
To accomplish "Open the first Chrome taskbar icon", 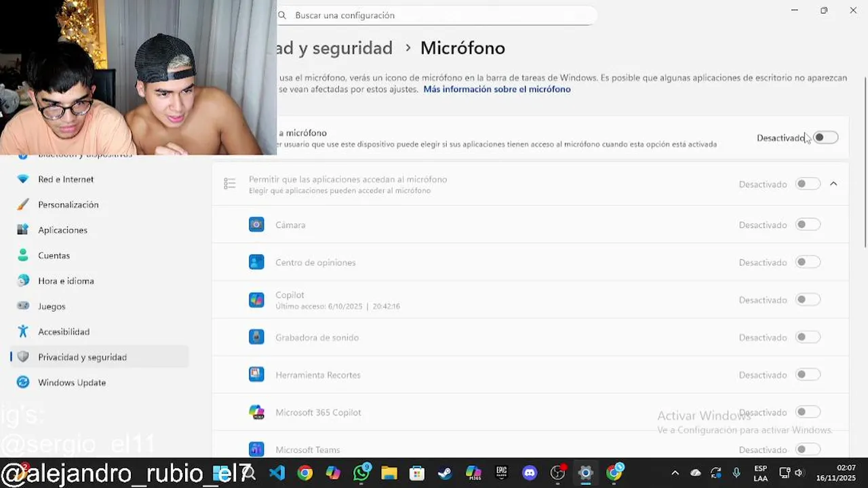I will pyautogui.click(x=305, y=472).
